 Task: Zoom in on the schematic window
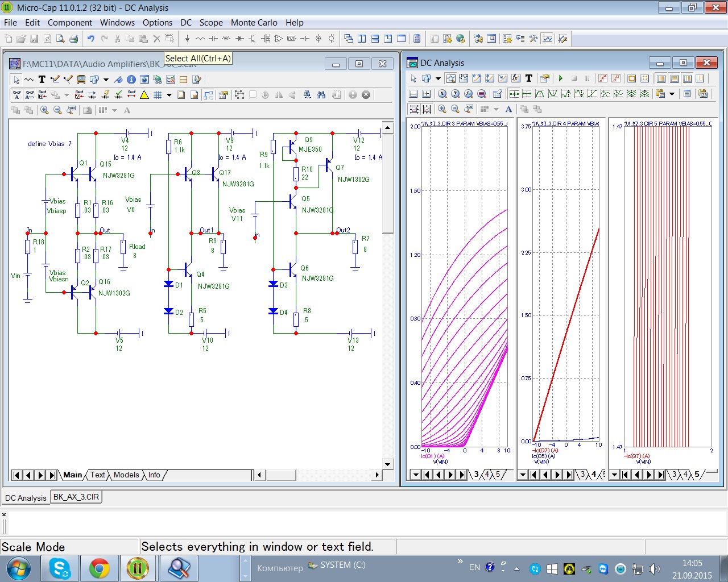point(44,110)
